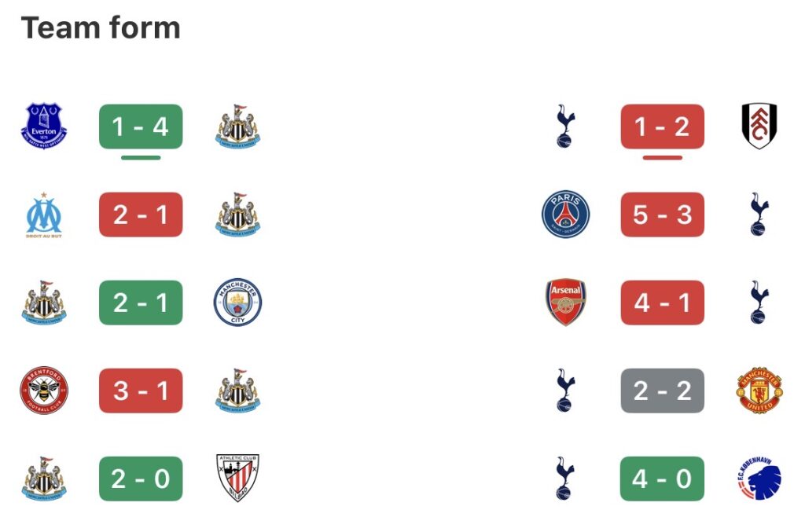View the gray 2 - 2 draw score
Screen dimensions: 805x532
click(x=662, y=391)
